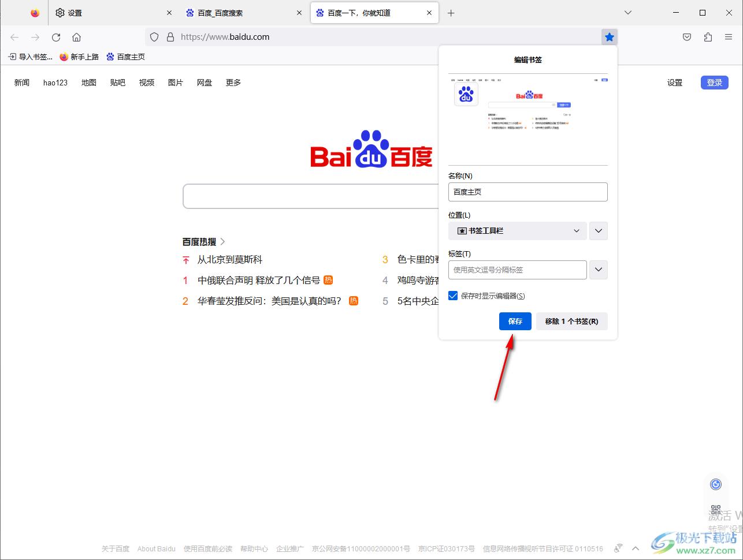Show tracking protection shield info

(x=154, y=37)
